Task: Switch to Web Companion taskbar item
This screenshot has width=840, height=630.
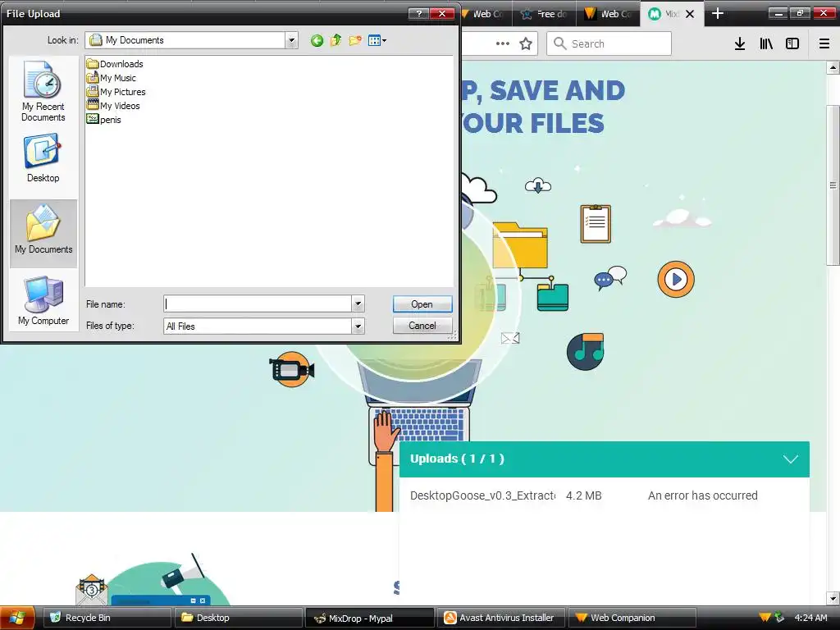Action: 632,618
